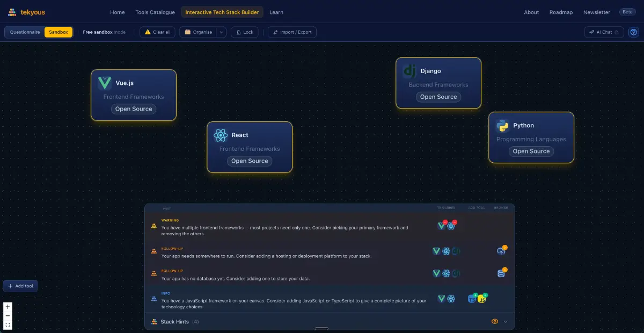Image resolution: width=644 pixels, height=333 pixels.
Task: Switch to Questionnaire mode
Action: pyautogui.click(x=25, y=32)
